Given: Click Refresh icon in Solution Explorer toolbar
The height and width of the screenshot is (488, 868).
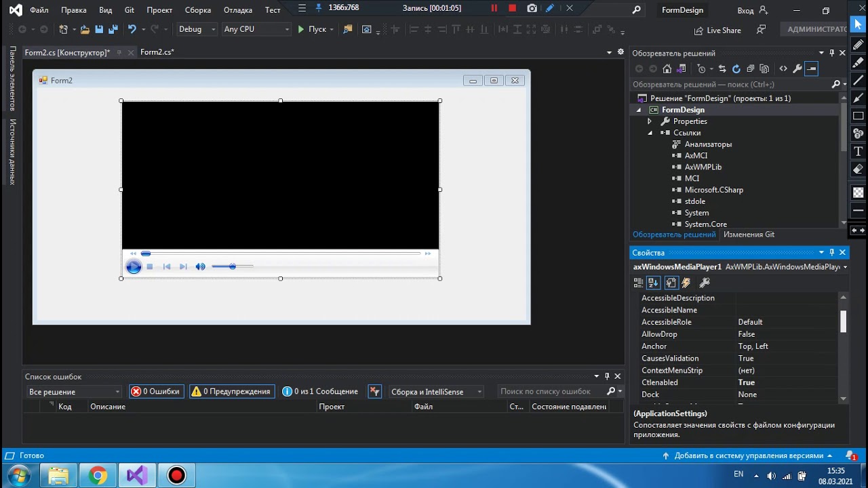Looking at the screenshot, I should [x=736, y=68].
